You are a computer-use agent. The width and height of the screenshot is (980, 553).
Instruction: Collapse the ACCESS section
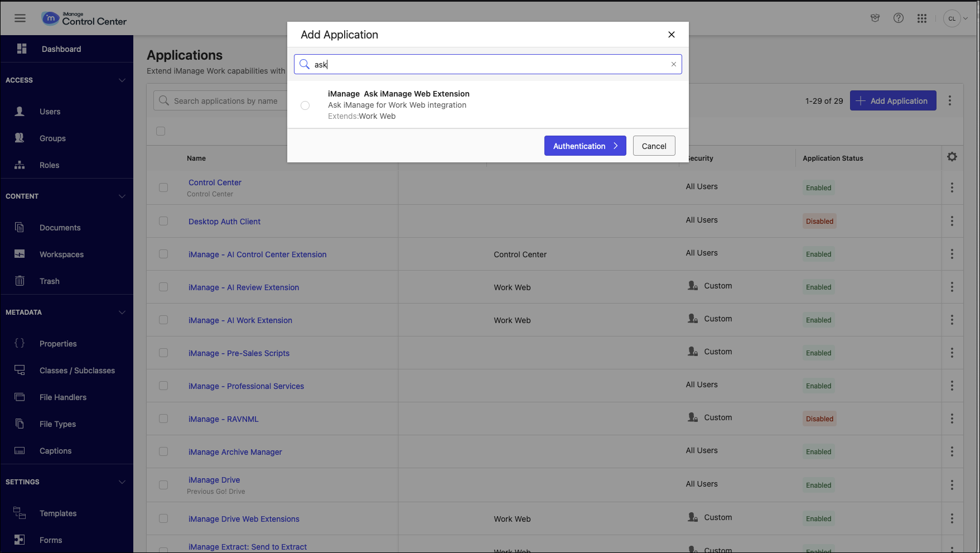pos(122,80)
